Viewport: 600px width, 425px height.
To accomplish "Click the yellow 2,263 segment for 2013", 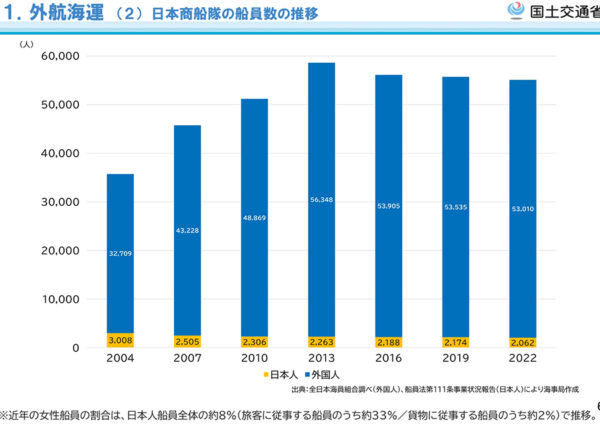I will 321,342.
